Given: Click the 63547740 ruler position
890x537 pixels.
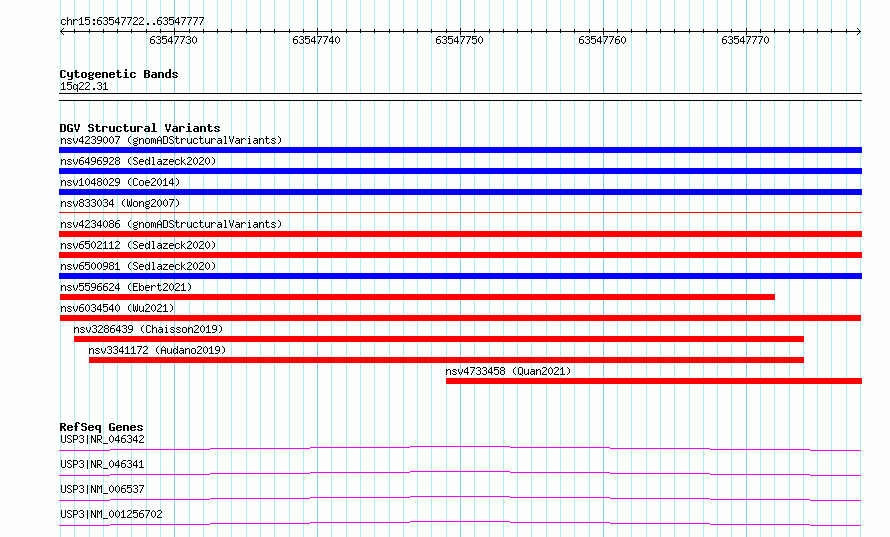Looking at the screenshot, I should pos(316,40).
